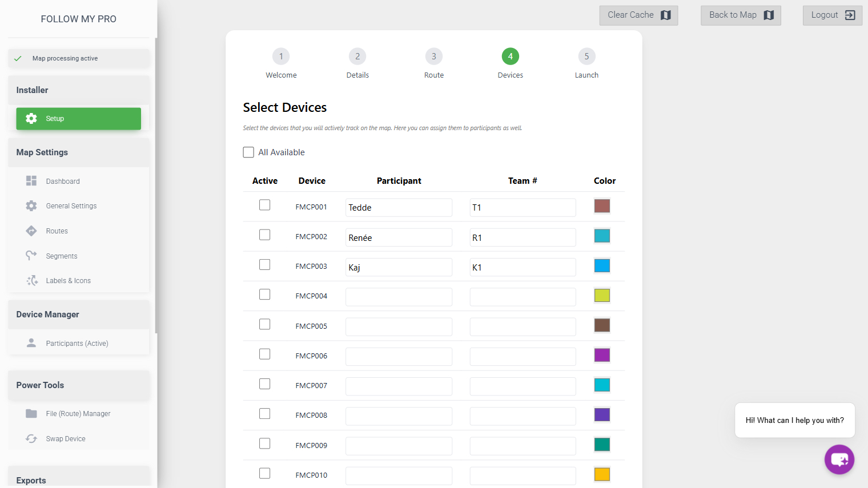Screen dimensions: 868x488
Task: Open Labels & Icons sidebar icon
Action: [32, 281]
